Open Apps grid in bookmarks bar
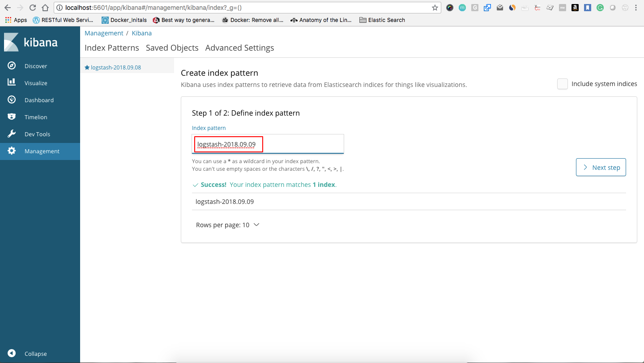The image size is (644, 363). coord(16,20)
